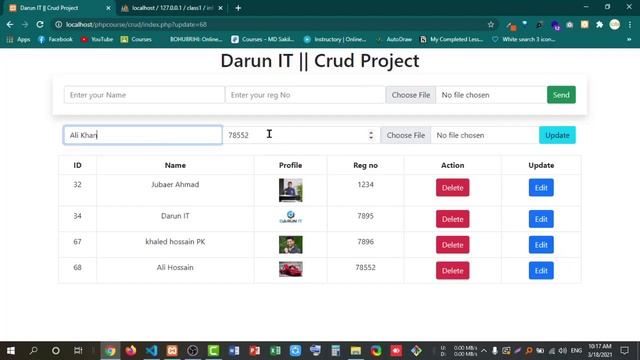Delete the Ali Hossain record
640x360 pixels.
pos(452,271)
